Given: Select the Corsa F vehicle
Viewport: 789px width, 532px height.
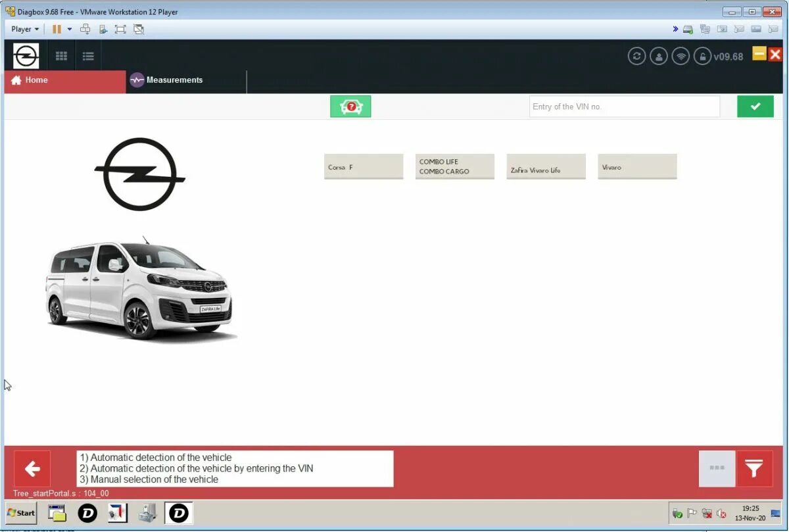Looking at the screenshot, I should pyautogui.click(x=364, y=166).
